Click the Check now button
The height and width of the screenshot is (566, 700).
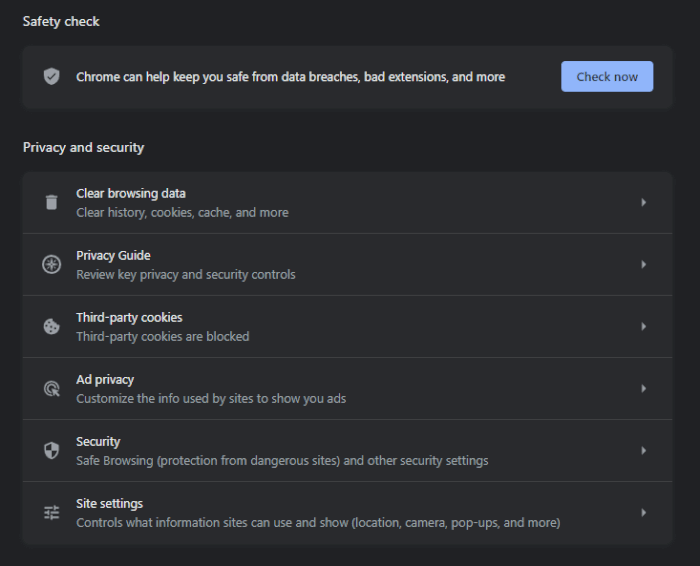(607, 77)
